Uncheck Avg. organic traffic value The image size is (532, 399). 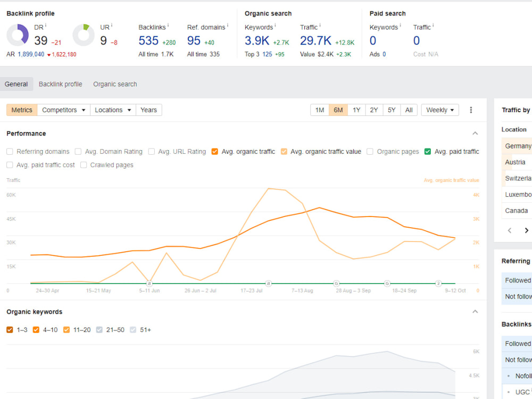284,151
